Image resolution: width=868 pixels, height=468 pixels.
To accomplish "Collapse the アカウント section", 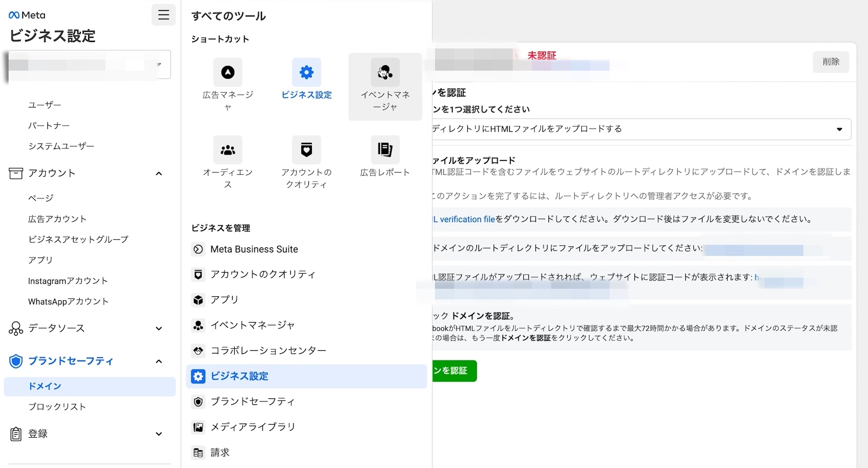I will coord(158,173).
